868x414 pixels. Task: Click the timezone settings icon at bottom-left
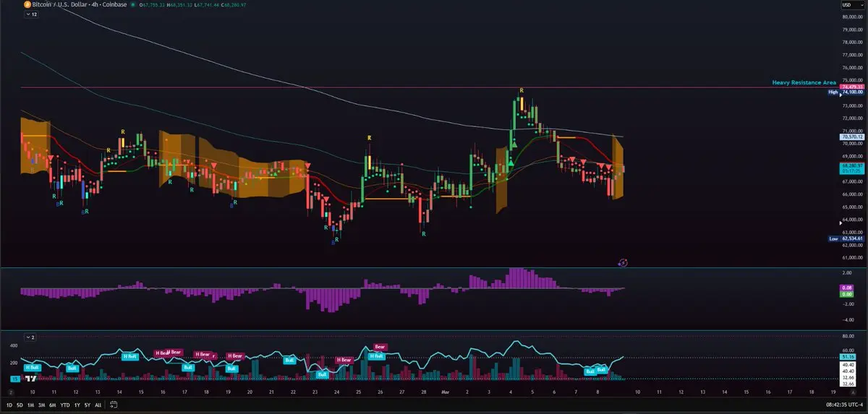pyautogui.click(x=11, y=393)
